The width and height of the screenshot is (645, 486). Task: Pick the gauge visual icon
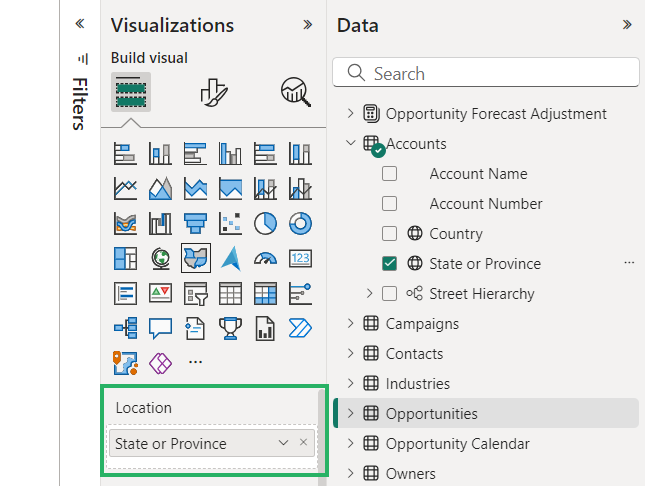coord(265,258)
